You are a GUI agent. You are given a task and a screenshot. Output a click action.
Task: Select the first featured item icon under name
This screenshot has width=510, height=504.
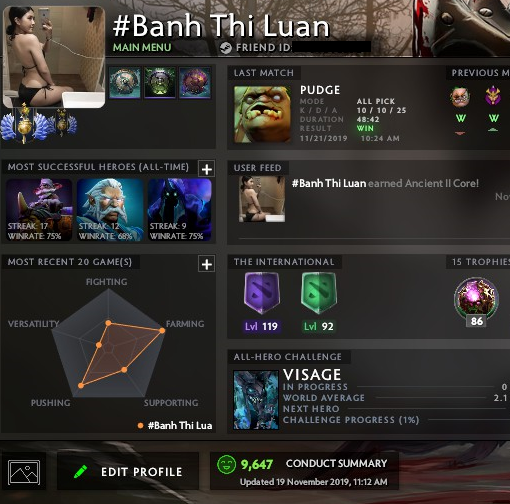(125, 83)
